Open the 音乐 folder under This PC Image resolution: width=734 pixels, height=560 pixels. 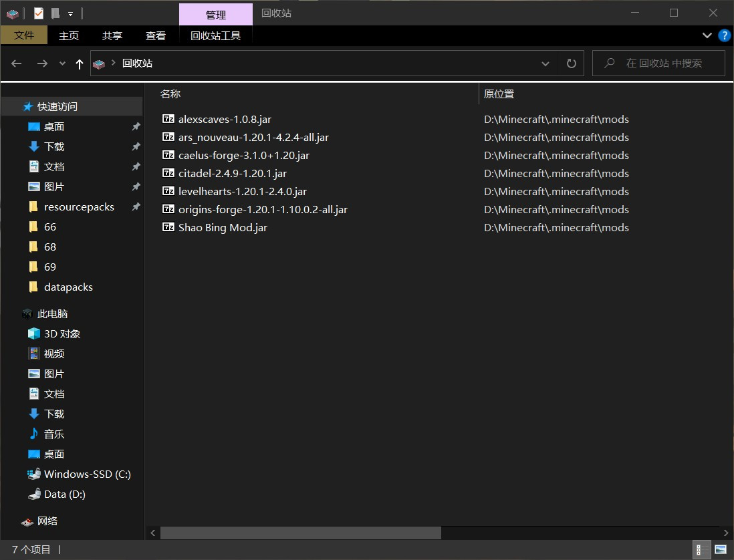pyautogui.click(x=54, y=434)
